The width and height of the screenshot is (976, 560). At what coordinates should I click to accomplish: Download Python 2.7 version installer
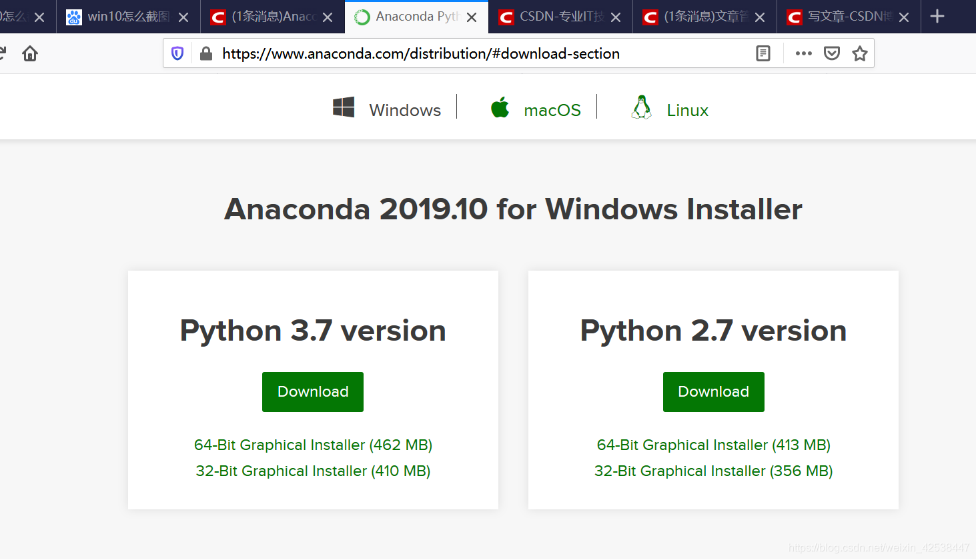(x=713, y=392)
